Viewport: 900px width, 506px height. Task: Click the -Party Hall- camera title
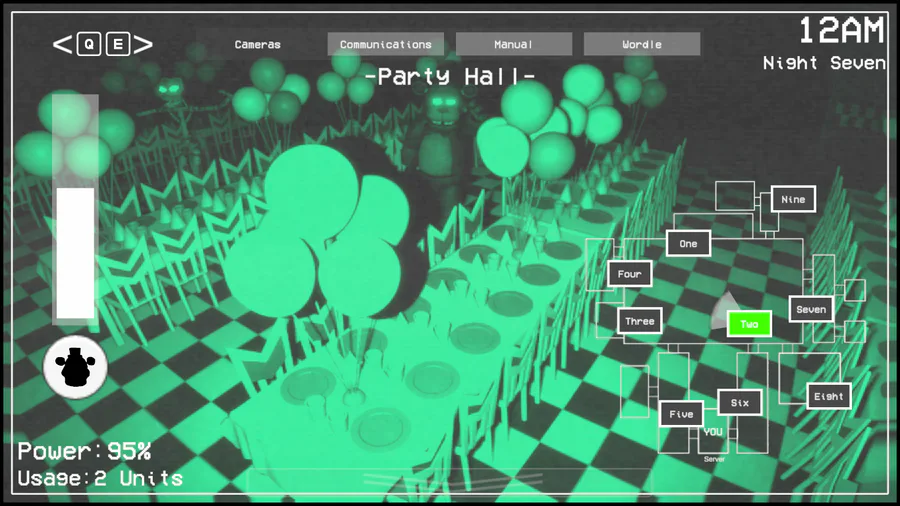point(450,76)
